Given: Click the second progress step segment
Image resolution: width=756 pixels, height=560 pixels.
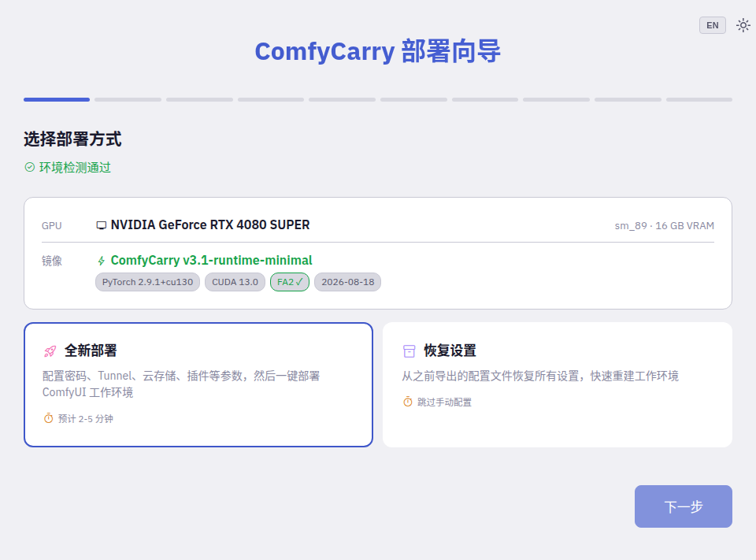Looking at the screenshot, I should pyautogui.click(x=128, y=100).
